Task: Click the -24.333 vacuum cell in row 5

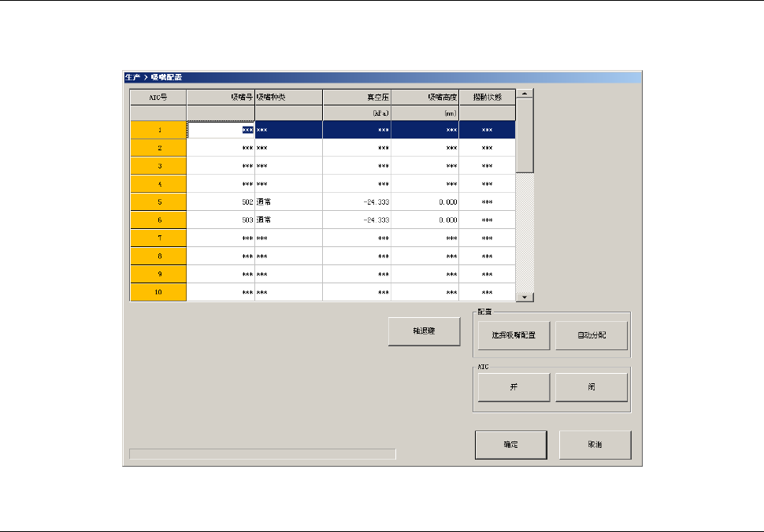Action: coord(357,202)
